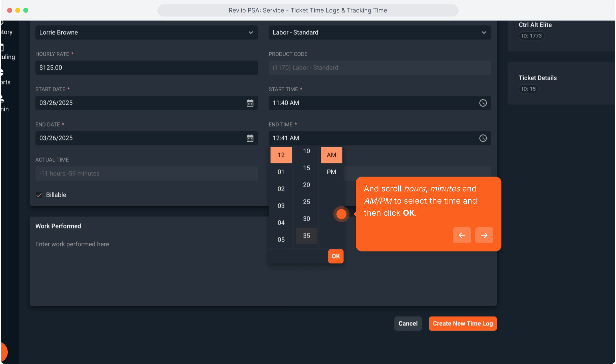This screenshot has width=616, height=364.
Task: Cancel the time log form
Action: [x=408, y=324]
